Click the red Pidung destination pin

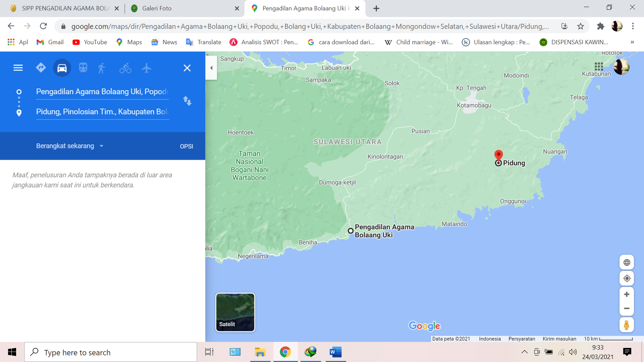pos(499,156)
